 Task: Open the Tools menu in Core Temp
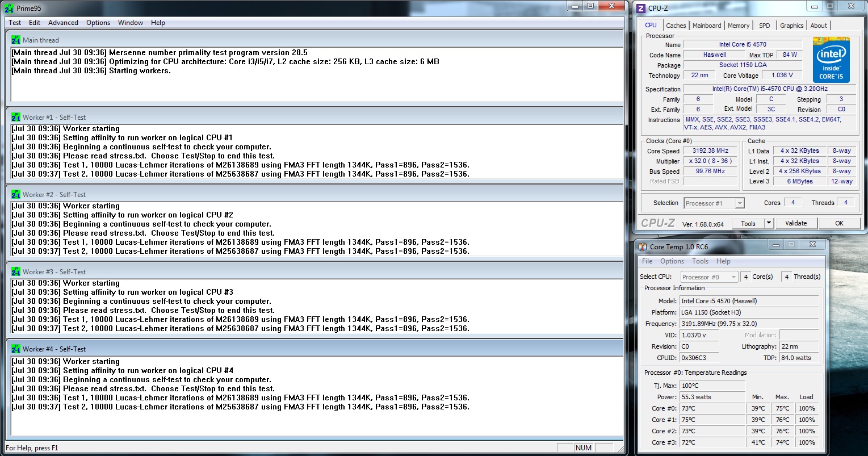[700, 261]
